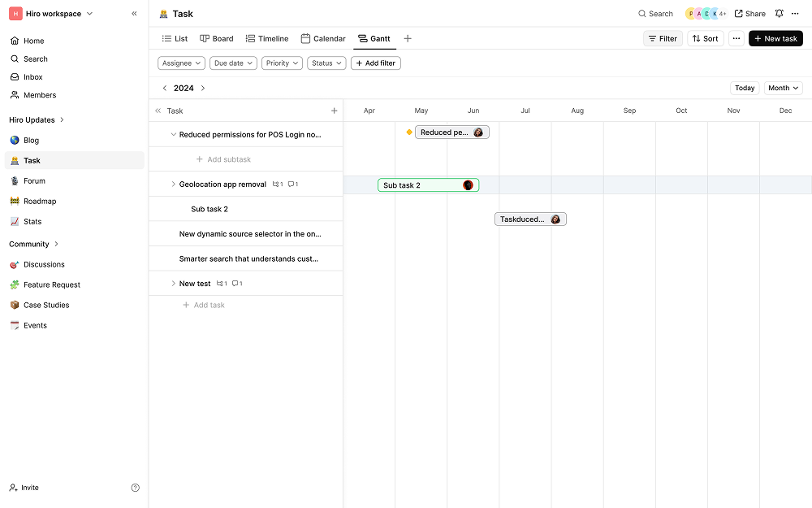
Task: Open the top-right more options ellipsis
Action: coord(795,14)
